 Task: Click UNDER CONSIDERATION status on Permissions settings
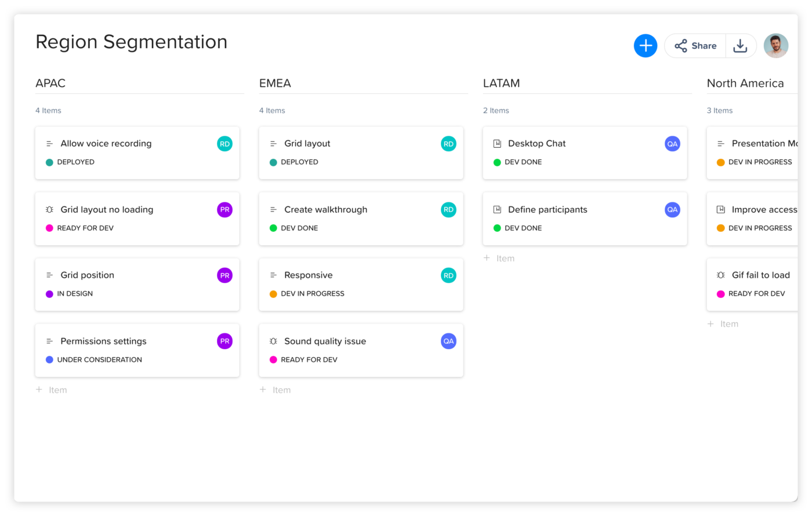tap(99, 360)
